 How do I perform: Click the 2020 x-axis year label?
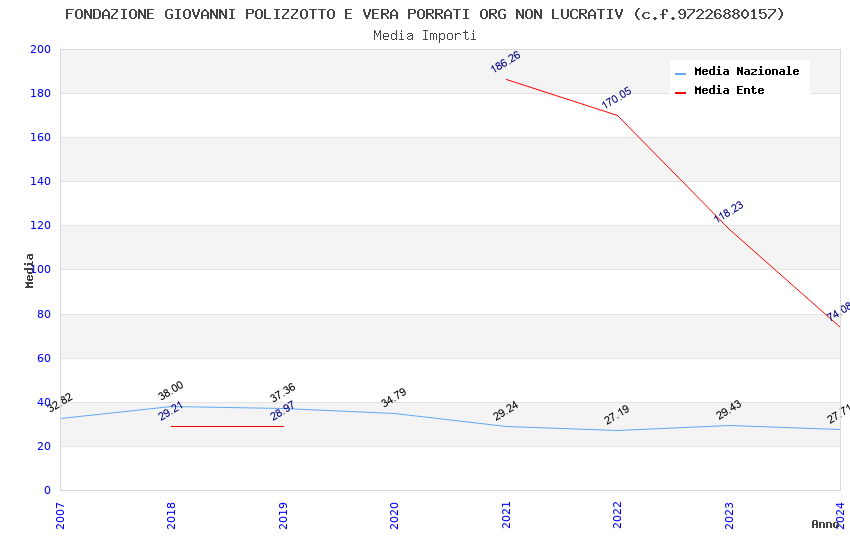[x=394, y=516]
